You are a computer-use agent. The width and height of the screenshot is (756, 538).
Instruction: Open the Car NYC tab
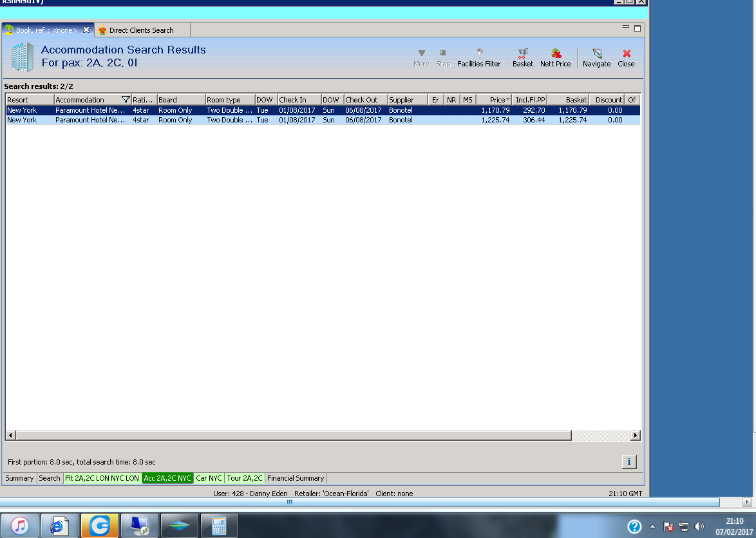tap(209, 478)
